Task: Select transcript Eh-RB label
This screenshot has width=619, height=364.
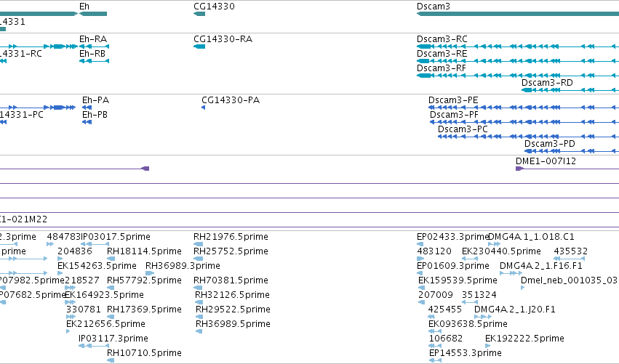Action: [92, 54]
